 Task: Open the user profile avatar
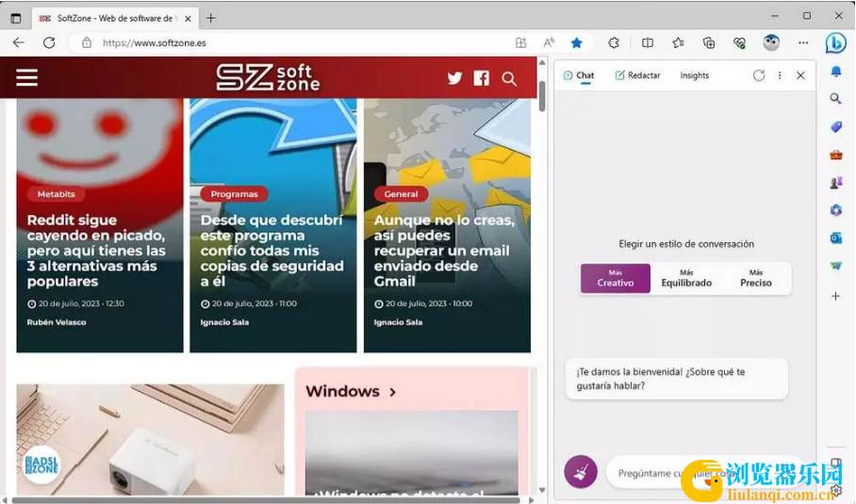(x=771, y=42)
